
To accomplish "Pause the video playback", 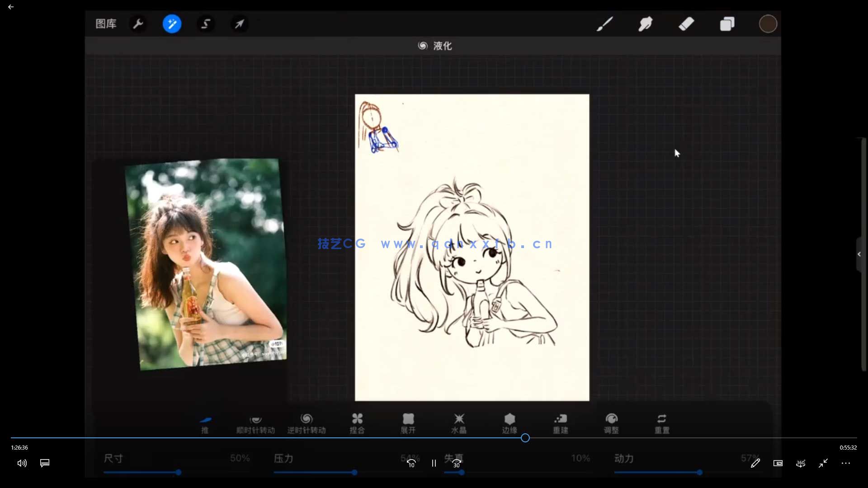I will coord(434,463).
